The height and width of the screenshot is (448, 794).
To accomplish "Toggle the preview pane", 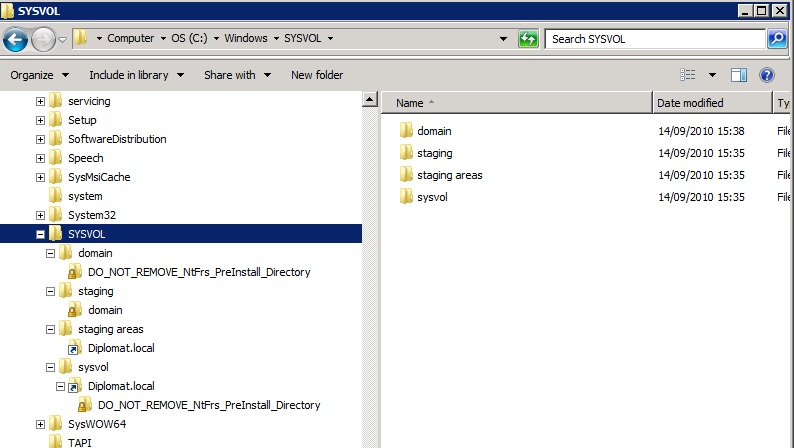I will [x=738, y=75].
